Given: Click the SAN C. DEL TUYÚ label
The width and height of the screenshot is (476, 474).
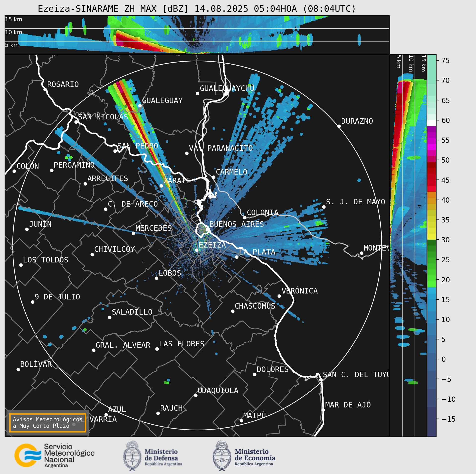Looking at the screenshot, I should click(x=356, y=374).
